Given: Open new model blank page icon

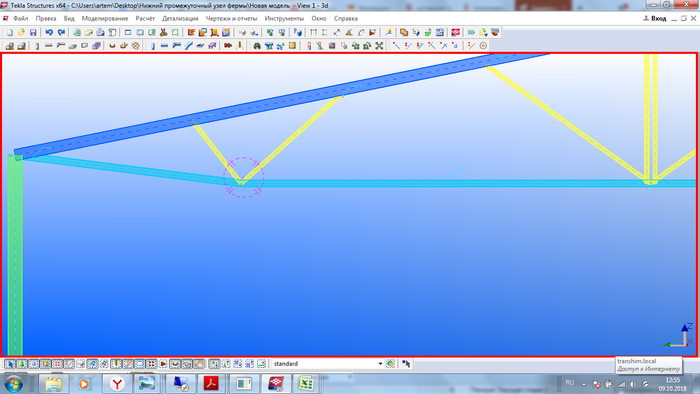Looking at the screenshot, I should click(10, 33).
